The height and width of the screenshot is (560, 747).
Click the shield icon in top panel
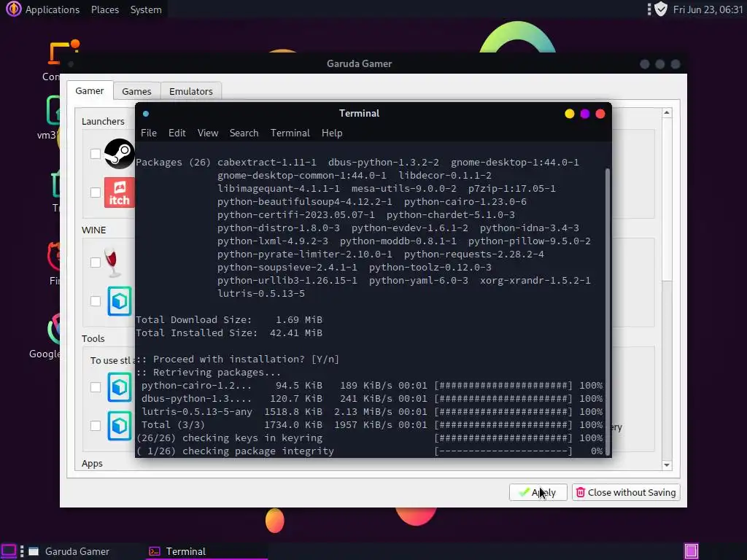(661, 9)
